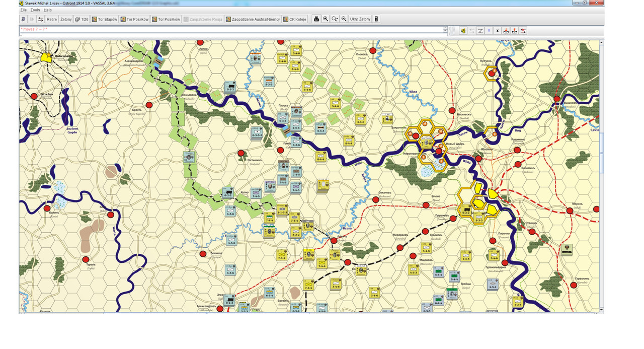Click the horizontal map scrollbar
Viewport: 644px width, 349px height.
tap(309, 314)
